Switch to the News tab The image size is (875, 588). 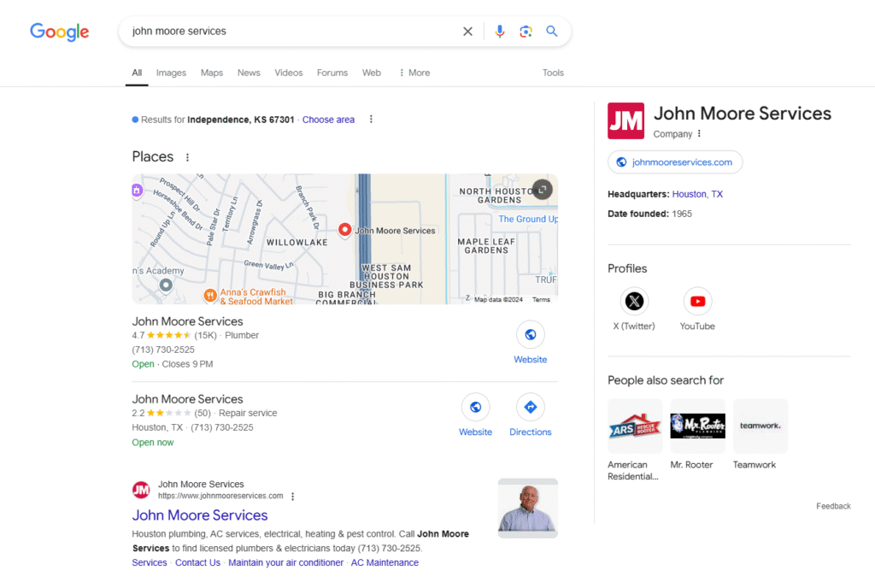(x=249, y=73)
